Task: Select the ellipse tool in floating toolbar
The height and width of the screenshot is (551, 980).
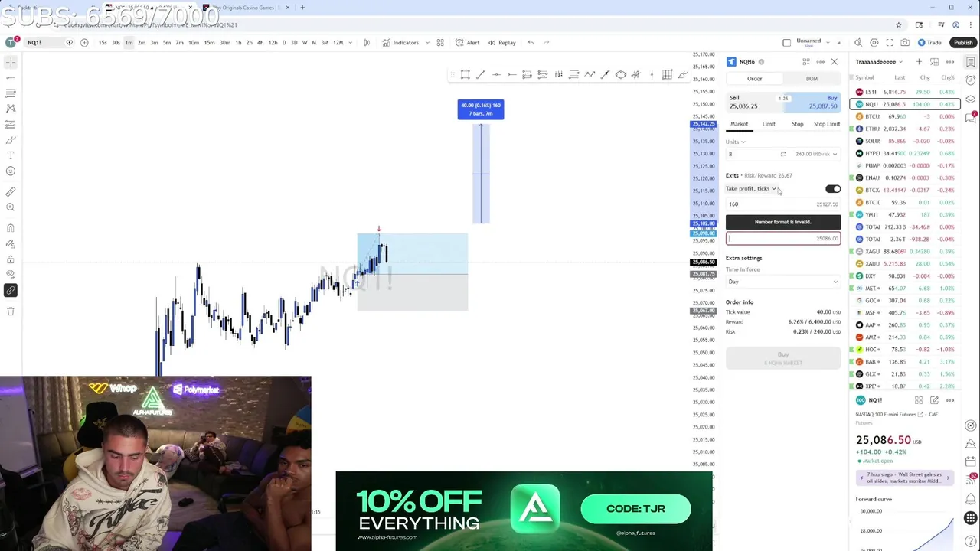Action: [621, 74]
